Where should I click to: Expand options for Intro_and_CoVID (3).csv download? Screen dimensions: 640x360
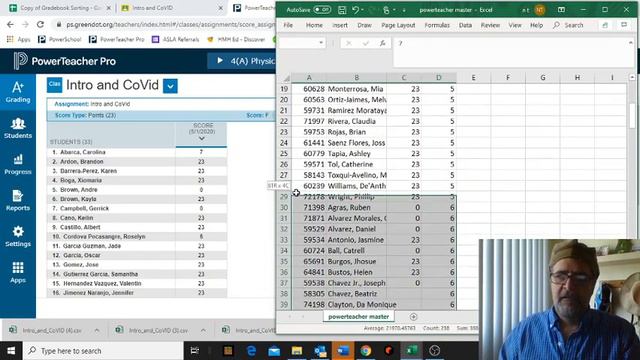click(x=203, y=330)
